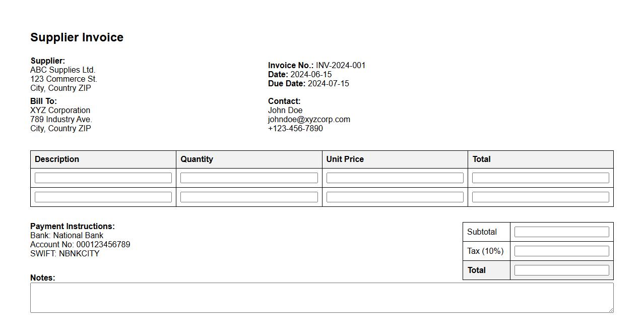Screen dimensions: 644x328
Task: Focus the Tax (10%) input field
Action: [561, 251]
